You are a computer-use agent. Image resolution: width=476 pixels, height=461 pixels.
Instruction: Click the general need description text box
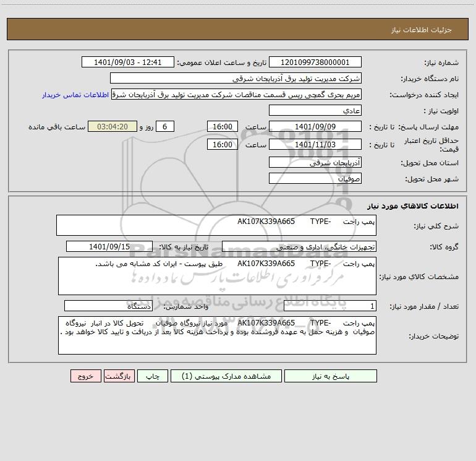pyautogui.click(x=216, y=225)
